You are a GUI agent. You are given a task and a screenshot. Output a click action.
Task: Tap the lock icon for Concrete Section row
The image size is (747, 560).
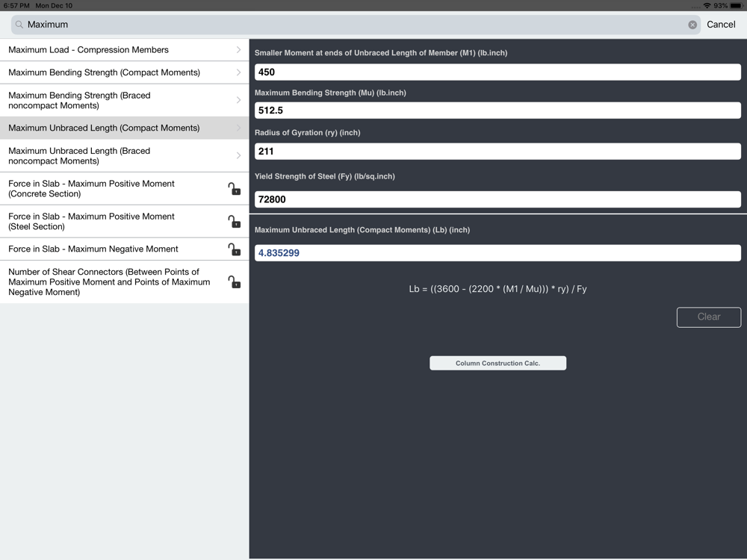(x=234, y=189)
